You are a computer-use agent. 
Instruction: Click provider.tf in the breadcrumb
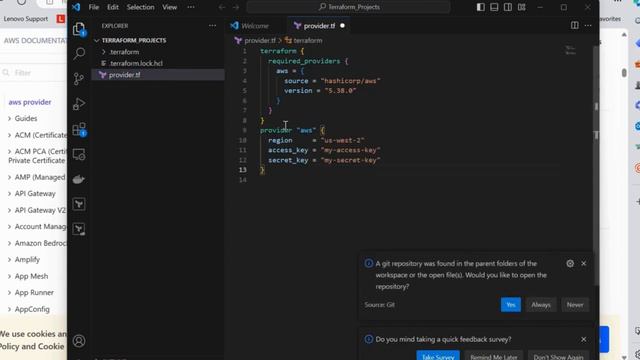point(260,40)
